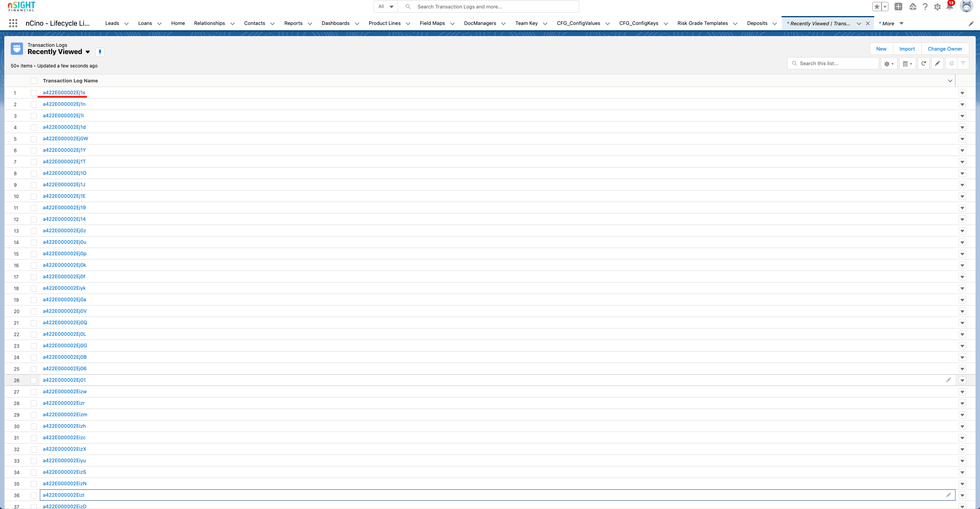The width and height of the screenshot is (980, 509).
Task: Open the Recently Viewed list view selector
Action: coord(88,52)
